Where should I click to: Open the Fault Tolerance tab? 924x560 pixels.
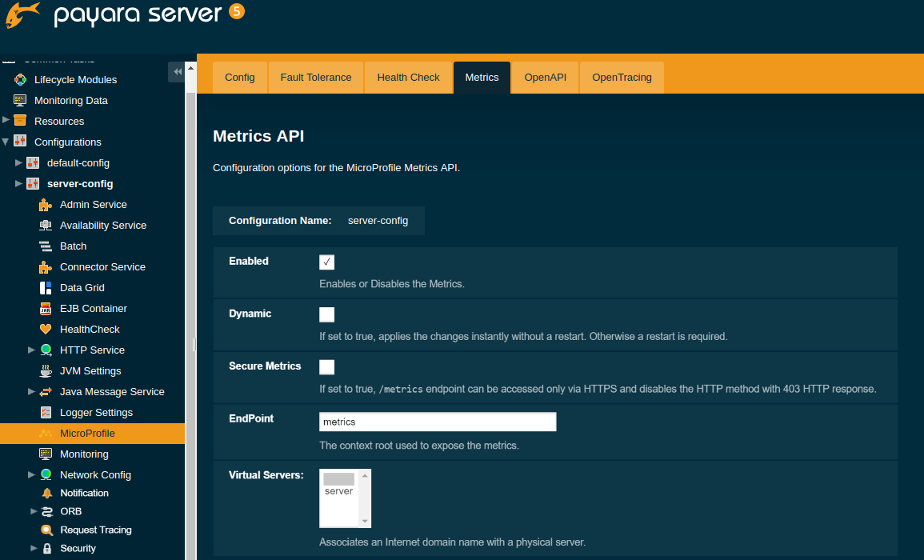[x=316, y=78]
